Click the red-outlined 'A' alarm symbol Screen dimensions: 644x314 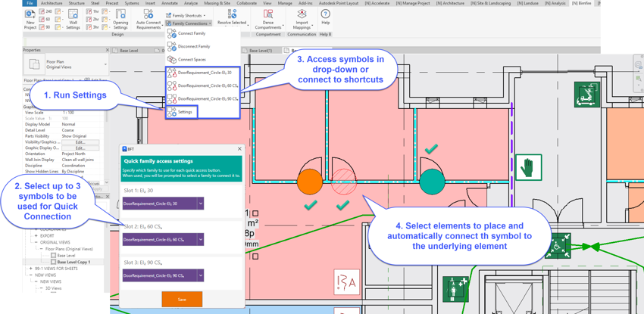pos(347,281)
